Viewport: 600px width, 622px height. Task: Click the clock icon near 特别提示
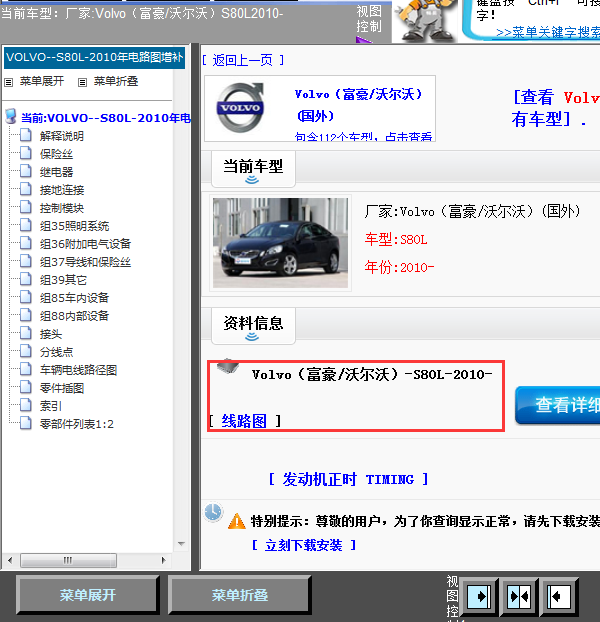coord(213,512)
